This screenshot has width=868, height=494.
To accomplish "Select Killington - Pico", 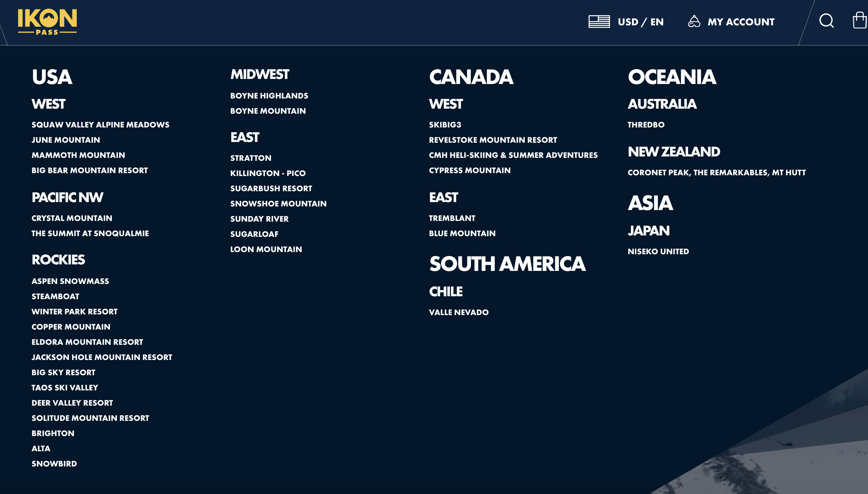I will click(268, 173).
